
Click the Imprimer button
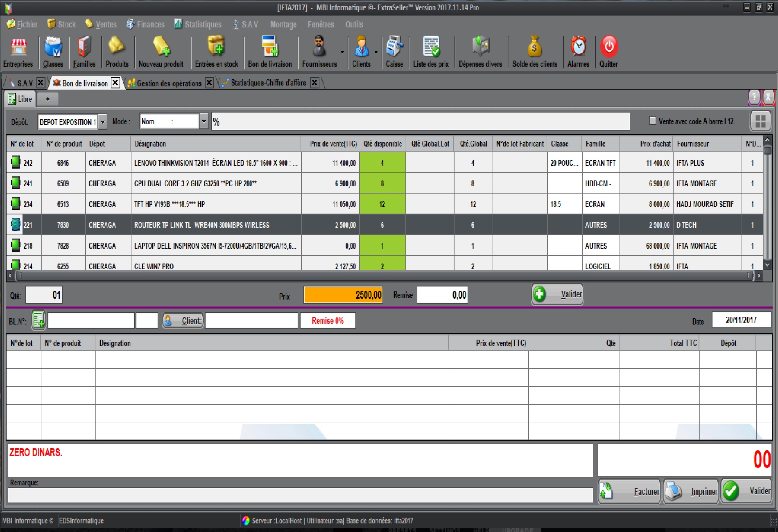coord(691,491)
